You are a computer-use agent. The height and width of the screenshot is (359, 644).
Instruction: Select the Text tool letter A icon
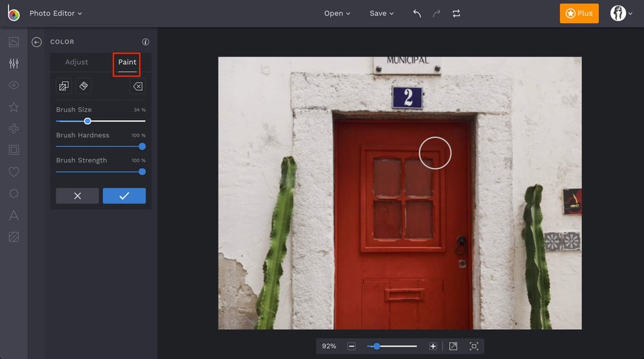pyautogui.click(x=14, y=216)
